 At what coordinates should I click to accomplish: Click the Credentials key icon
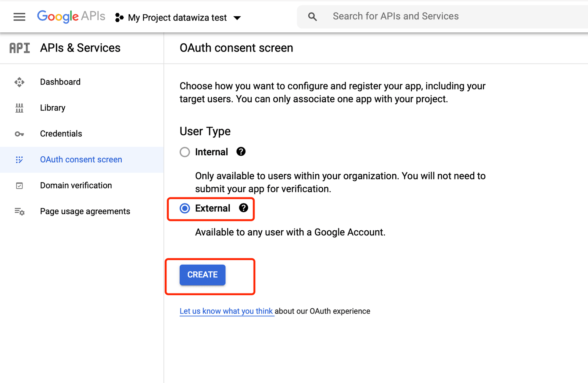(x=19, y=134)
